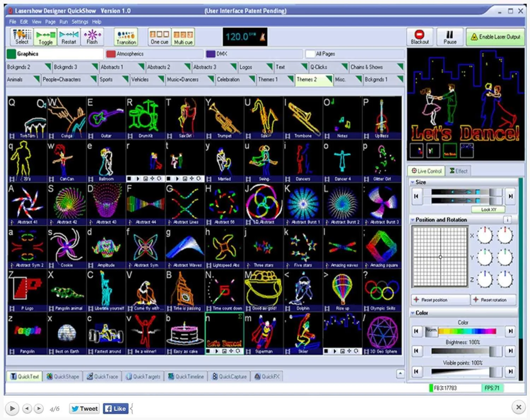Hit the red Blackout icon

click(419, 37)
